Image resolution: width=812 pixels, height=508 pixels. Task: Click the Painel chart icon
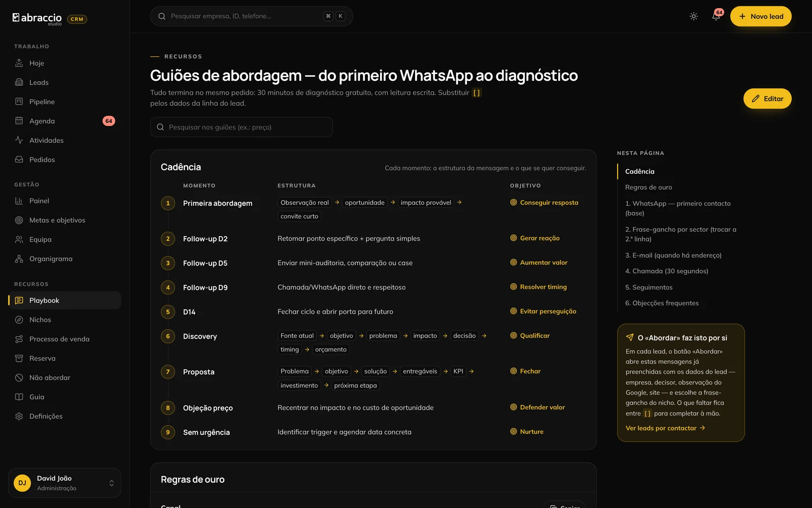pos(19,201)
